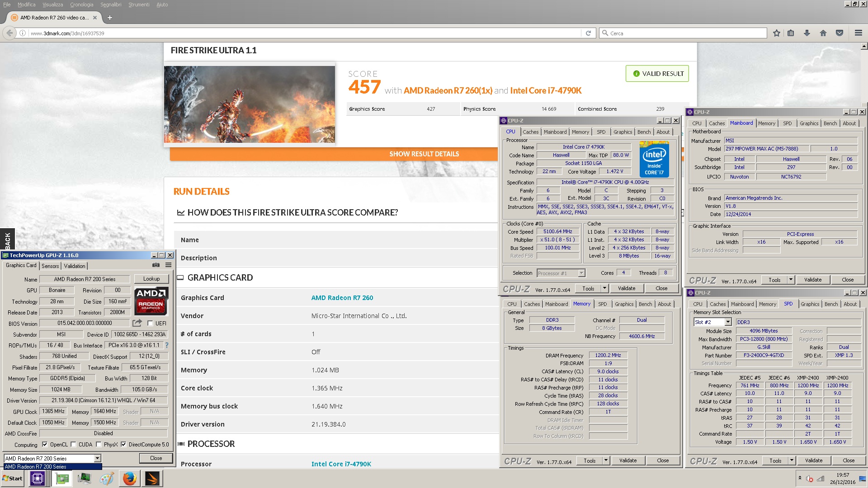Click the page scrollbar up arrow
Screen dimensions: 868x488
click(864, 46)
